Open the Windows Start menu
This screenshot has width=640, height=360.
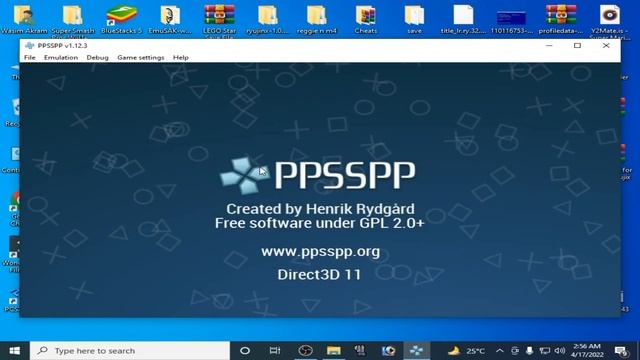click(x=14, y=351)
